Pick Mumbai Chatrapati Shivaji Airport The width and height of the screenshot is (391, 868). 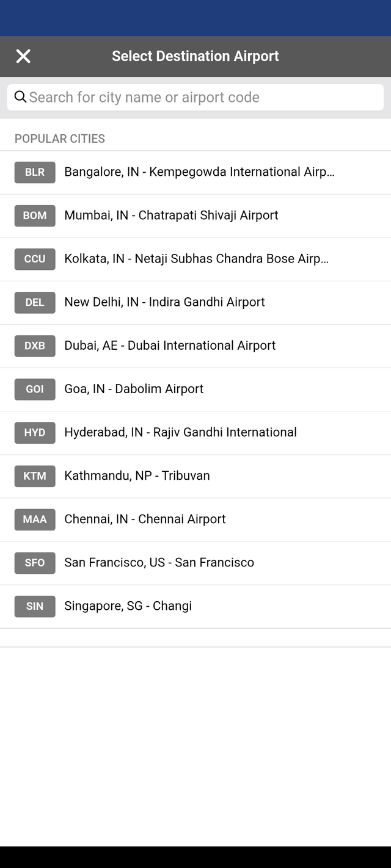[x=195, y=215]
